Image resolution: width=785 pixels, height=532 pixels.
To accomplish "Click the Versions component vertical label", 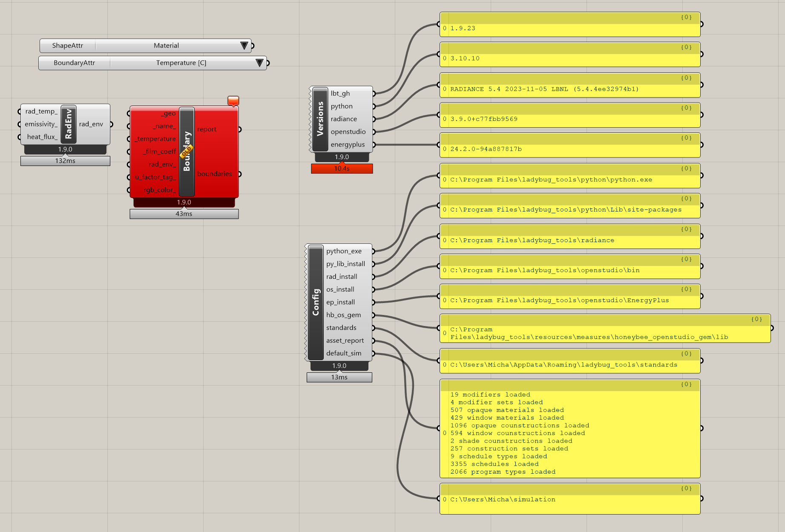I will pyautogui.click(x=320, y=119).
